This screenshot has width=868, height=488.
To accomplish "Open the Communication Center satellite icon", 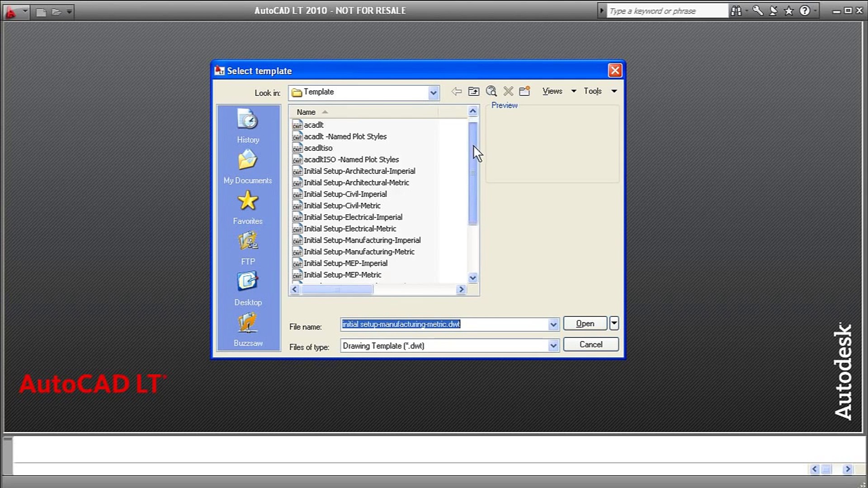I will (774, 11).
